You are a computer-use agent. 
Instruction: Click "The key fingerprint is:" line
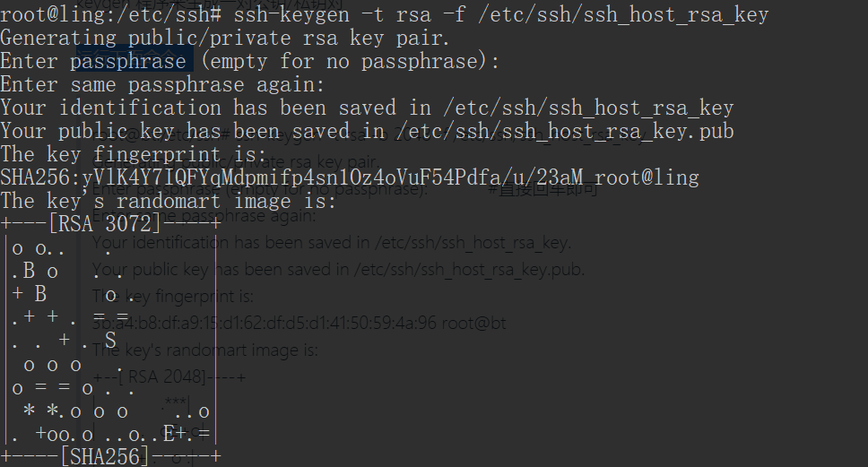point(133,154)
